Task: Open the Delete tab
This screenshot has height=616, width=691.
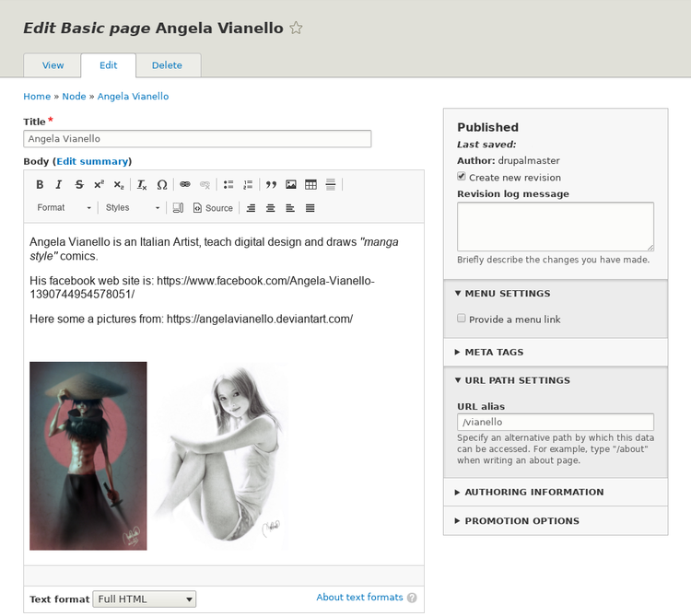Action: (167, 65)
